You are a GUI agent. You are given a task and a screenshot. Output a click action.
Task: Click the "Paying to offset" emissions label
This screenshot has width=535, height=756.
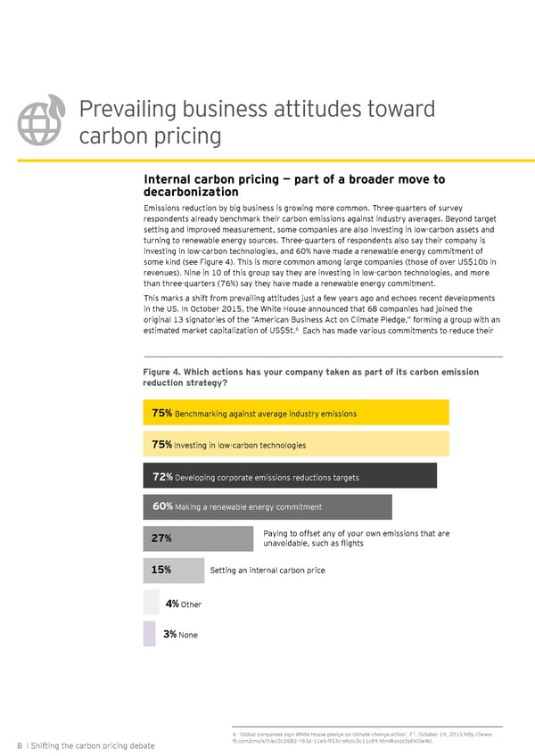coord(356,538)
